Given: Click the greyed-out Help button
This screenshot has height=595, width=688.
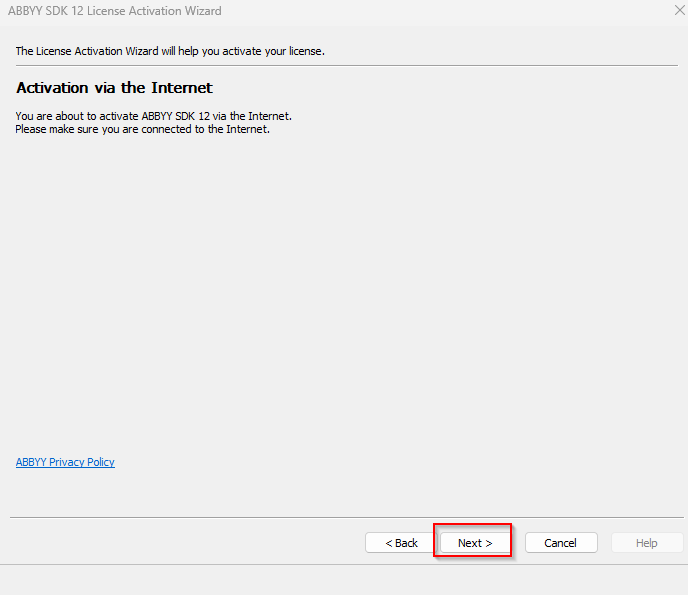Looking at the screenshot, I should (x=646, y=543).
